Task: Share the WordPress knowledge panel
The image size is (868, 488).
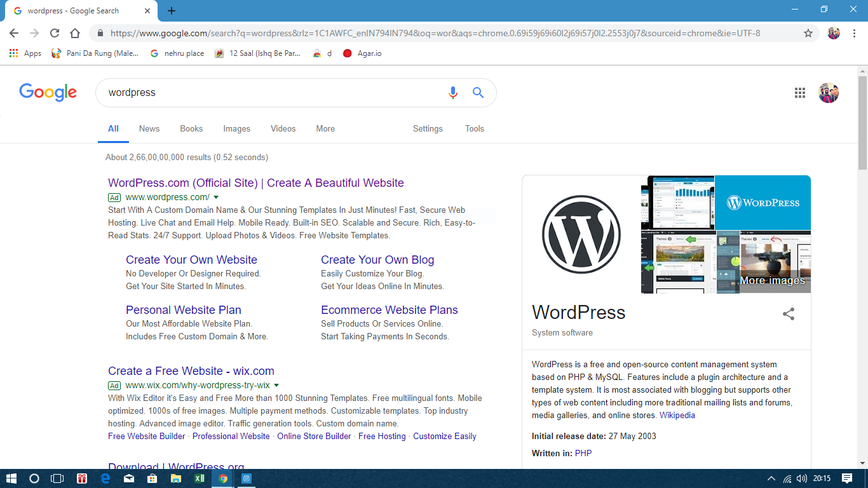Action: (x=789, y=314)
